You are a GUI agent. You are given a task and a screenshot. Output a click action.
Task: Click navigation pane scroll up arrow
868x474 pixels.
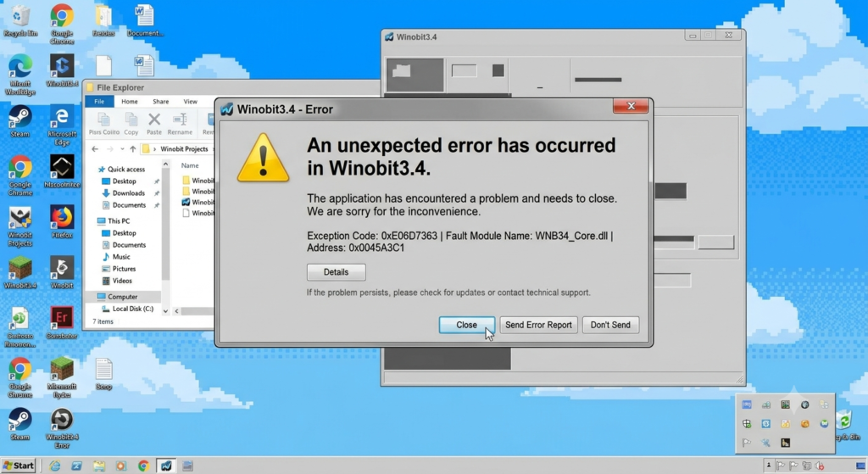click(165, 165)
